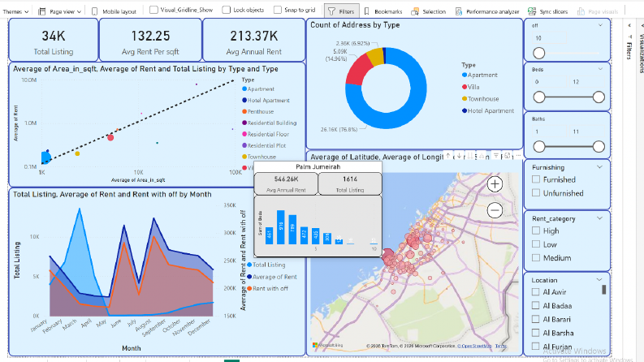The width and height of the screenshot is (644, 362).
Task: Click the Beds maximum slider handle
Action: click(x=599, y=97)
